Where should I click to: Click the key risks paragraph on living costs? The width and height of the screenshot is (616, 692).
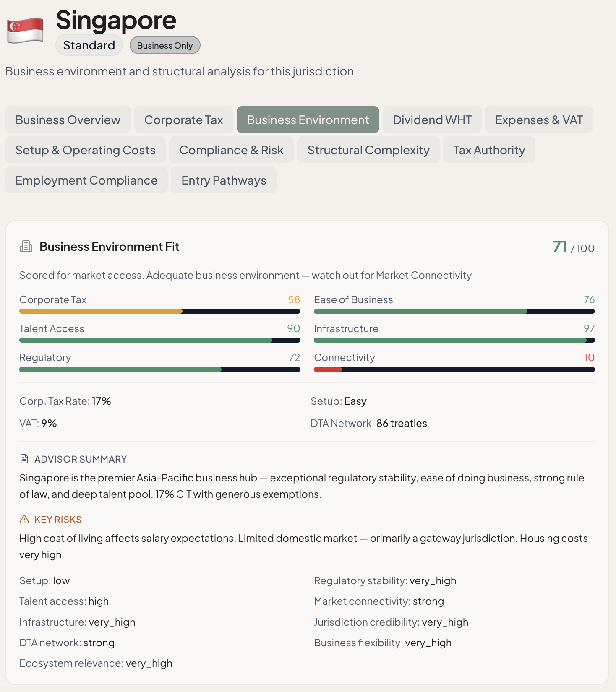[x=304, y=546]
